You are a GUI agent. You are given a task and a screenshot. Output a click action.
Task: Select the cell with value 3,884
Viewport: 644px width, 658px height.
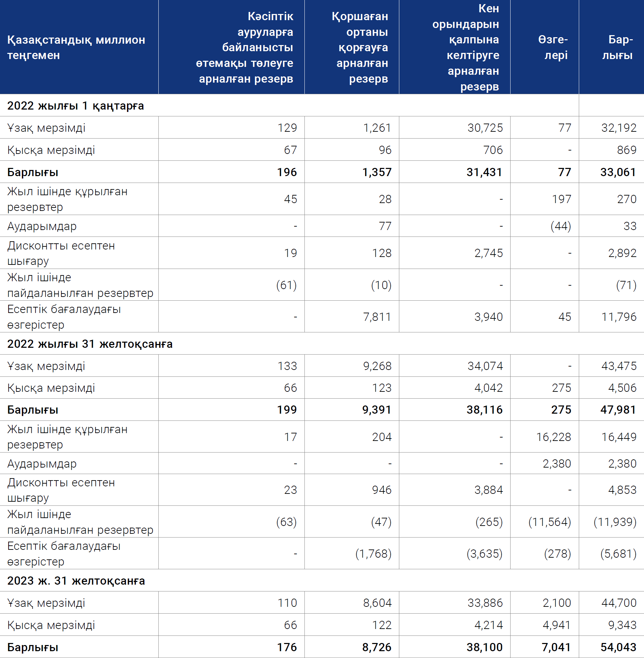(488, 490)
